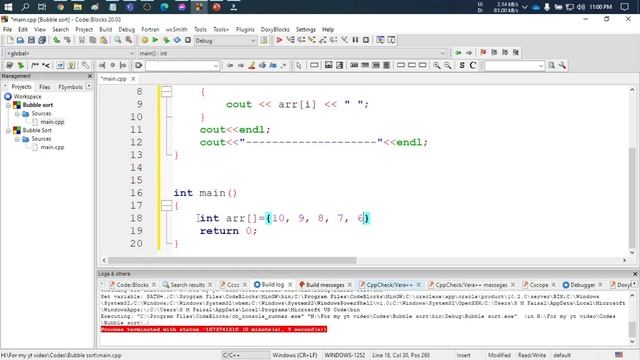This screenshot has height=360, width=640.
Task: Build the project with gear icon
Action: click(x=144, y=40)
